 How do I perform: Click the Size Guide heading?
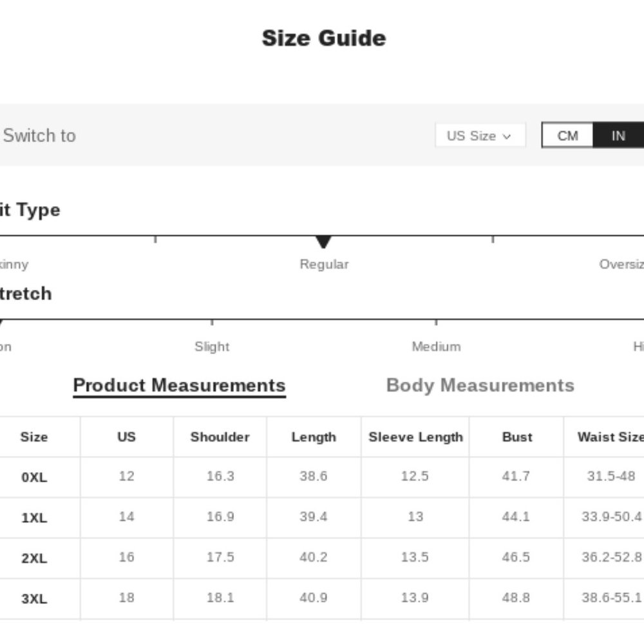[323, 39]
